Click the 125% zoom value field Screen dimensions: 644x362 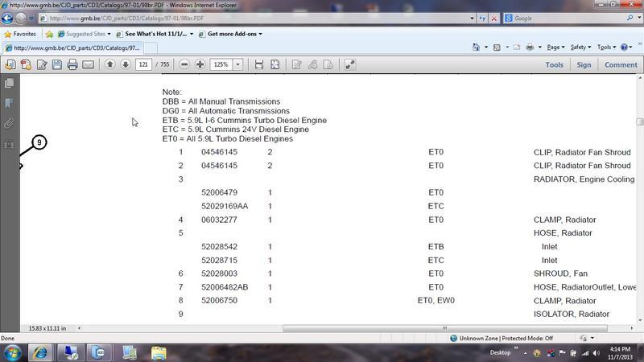click(221, 64)
